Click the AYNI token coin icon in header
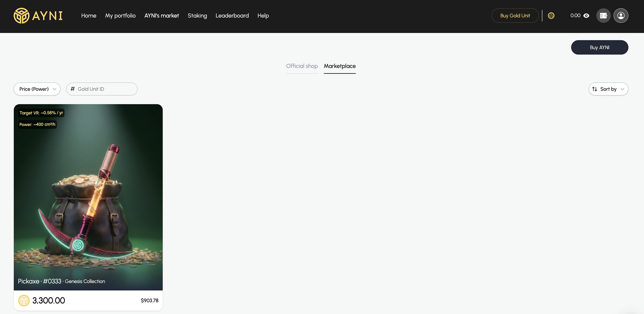Viewport: 644px width, 314px height. [x=551, y=15]
